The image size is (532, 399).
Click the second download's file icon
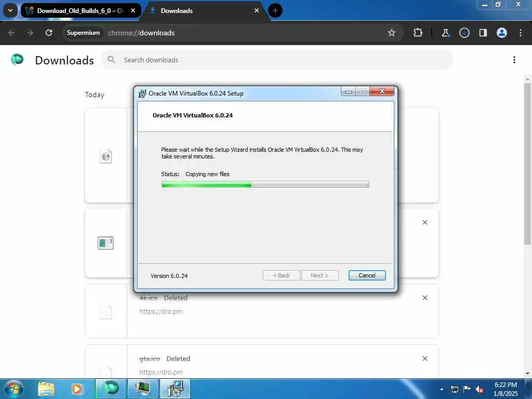click(x=105, y=243)
